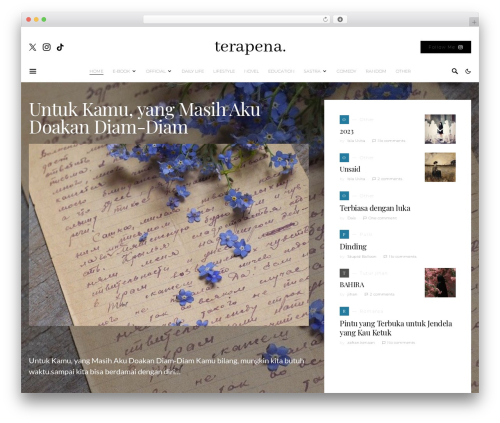The height and width of the screenshot is (423, 500).
Task: Click the Romance category label
Action: tap(371, 311)
